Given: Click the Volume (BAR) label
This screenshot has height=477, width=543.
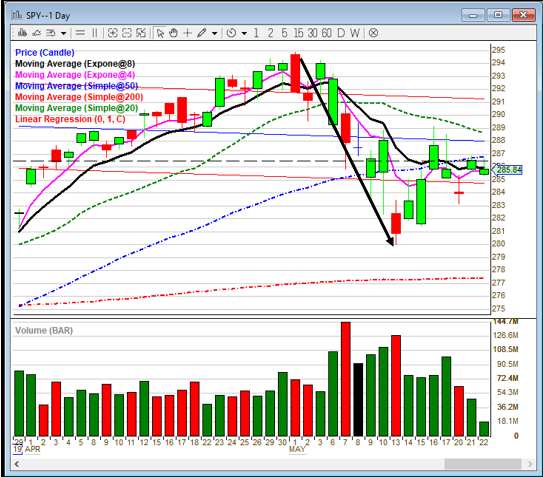Looking at the screenshot, I should (44, 330).
